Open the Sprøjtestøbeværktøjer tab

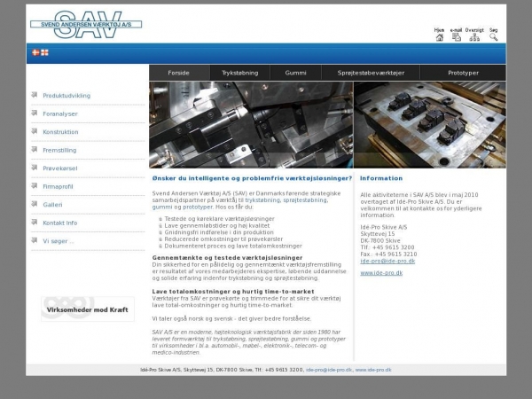pos(372,73)
